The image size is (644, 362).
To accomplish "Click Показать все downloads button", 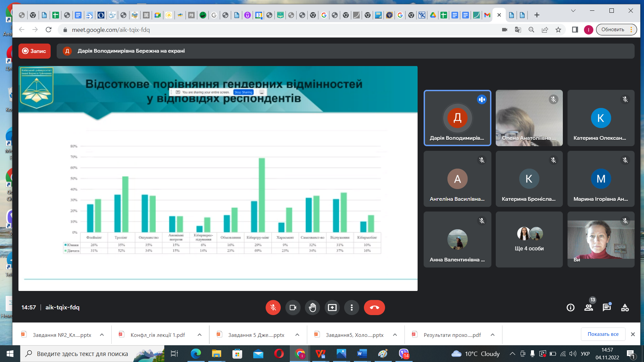I will coord(603,334).
